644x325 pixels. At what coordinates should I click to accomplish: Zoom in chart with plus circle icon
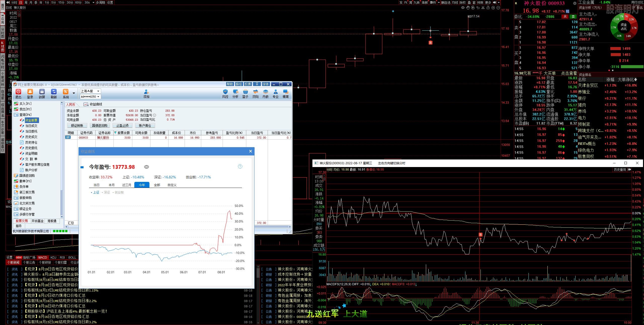point(493,8)
